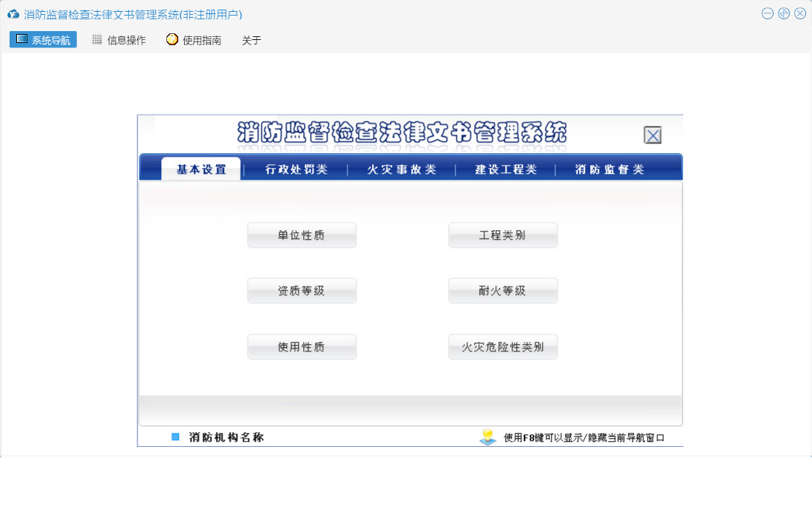The width and height of the screenshot is (812, 532).
Task: Click the grid icon beside 信息操作
Action: pos(97,39)
